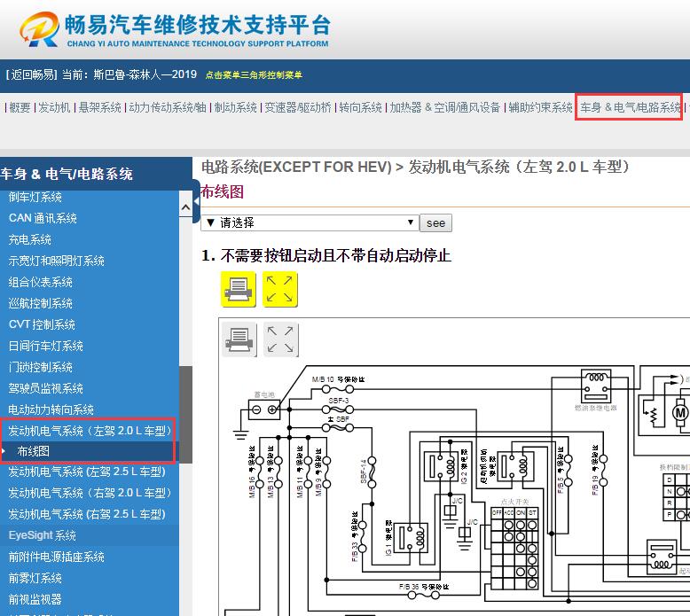This screenshot has height=616, width=690.
Task: Open the 悬架系统 menu
Action: click(x=100, y=107)
